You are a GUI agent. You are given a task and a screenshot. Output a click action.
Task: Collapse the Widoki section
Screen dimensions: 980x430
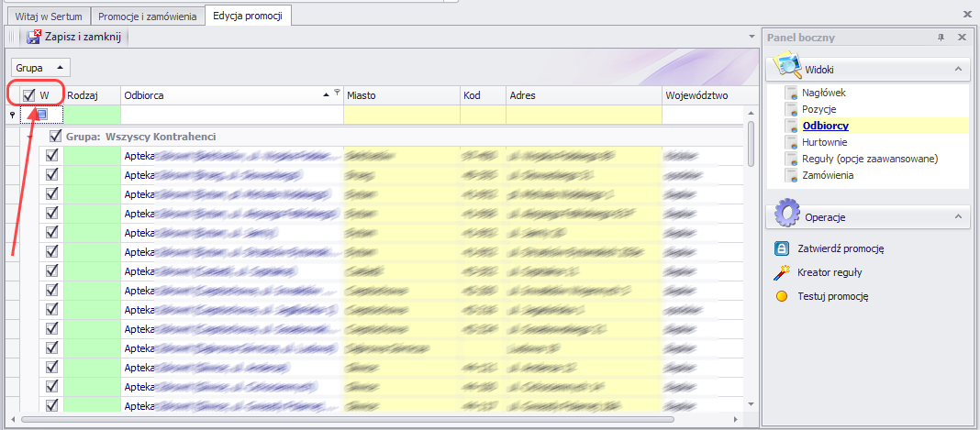point(957,69)
